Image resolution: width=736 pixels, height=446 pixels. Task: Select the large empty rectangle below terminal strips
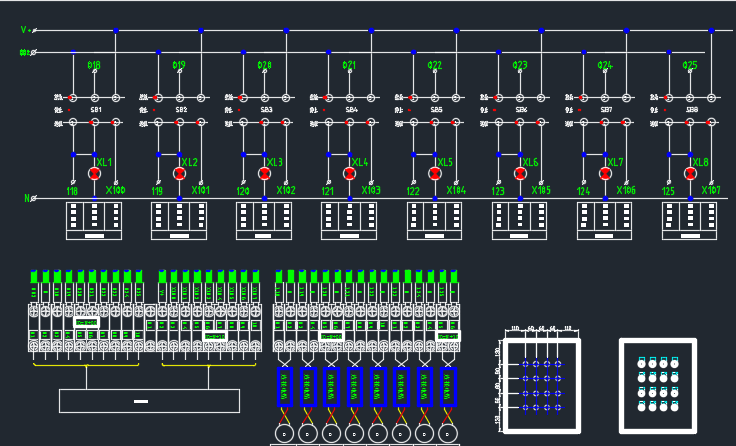[x=149, y=401]
